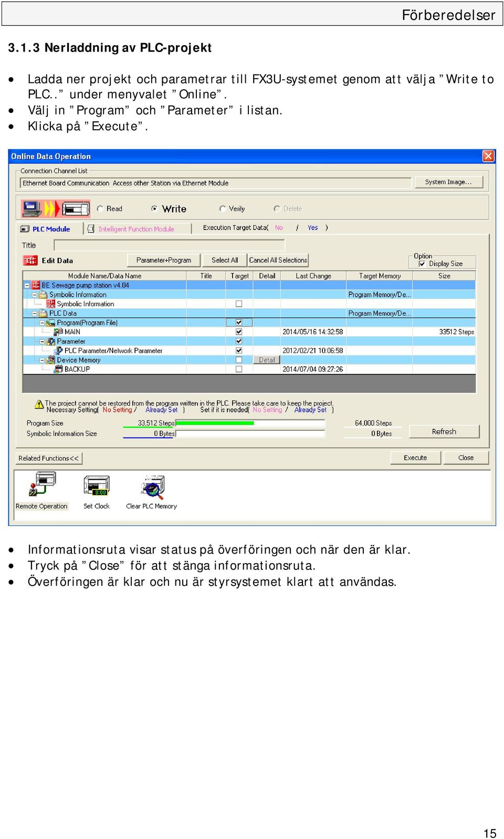Open Remote Operation via its icon
Image resolution: width=504 pixels, height=839 pixels.
[x=42, y=484]
